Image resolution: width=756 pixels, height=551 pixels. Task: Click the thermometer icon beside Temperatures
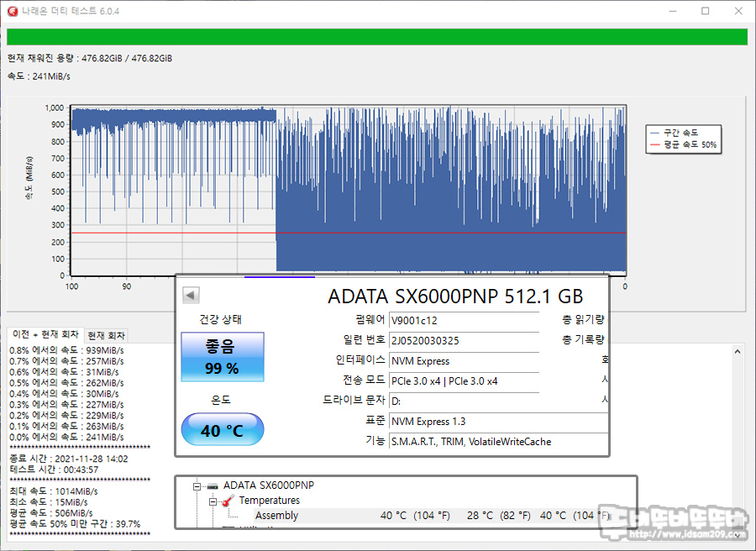(228, 501)
